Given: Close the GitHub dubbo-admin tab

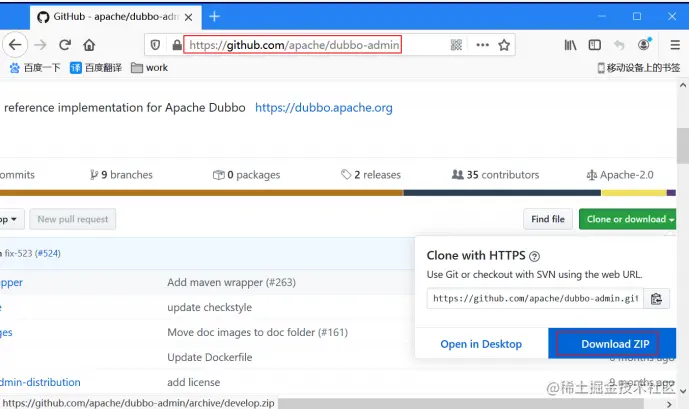Looking at the screenshot, I should (x=189, y=17).
